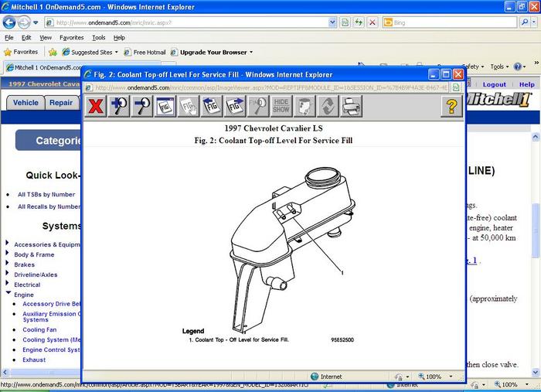The height and width of the screenshot is (392, 541).
Task: Open Accessory Drive Belts item
Action: pos(52,304)
